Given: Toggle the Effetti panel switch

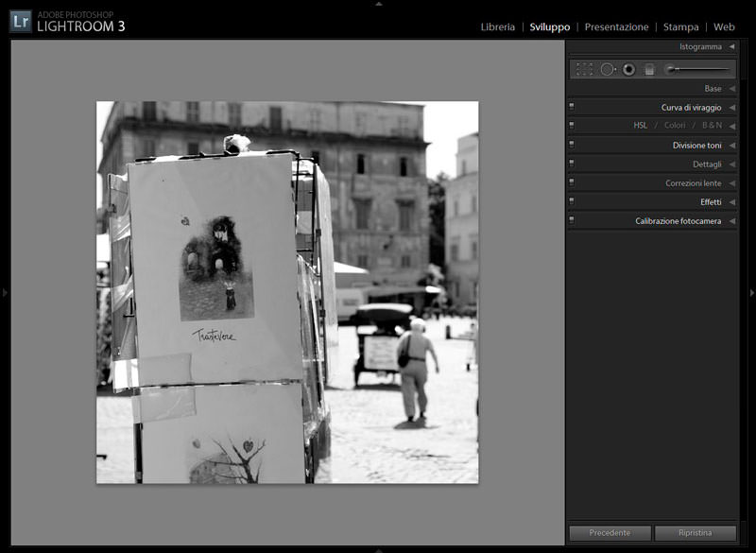Looking at the screenshot, I should point(572,201).
